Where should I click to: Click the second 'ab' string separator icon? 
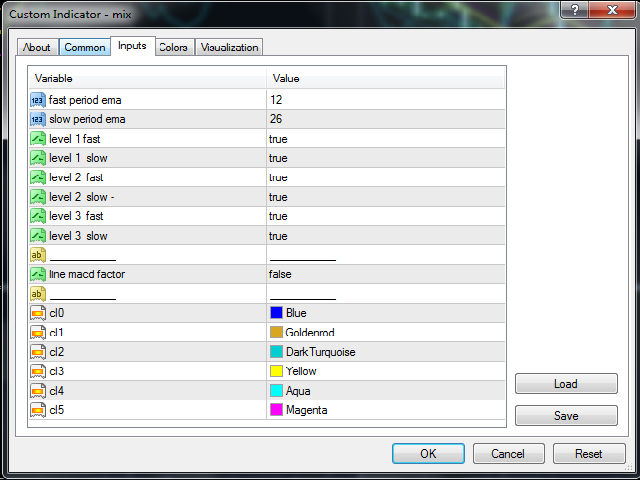click(x=38, y=294)
